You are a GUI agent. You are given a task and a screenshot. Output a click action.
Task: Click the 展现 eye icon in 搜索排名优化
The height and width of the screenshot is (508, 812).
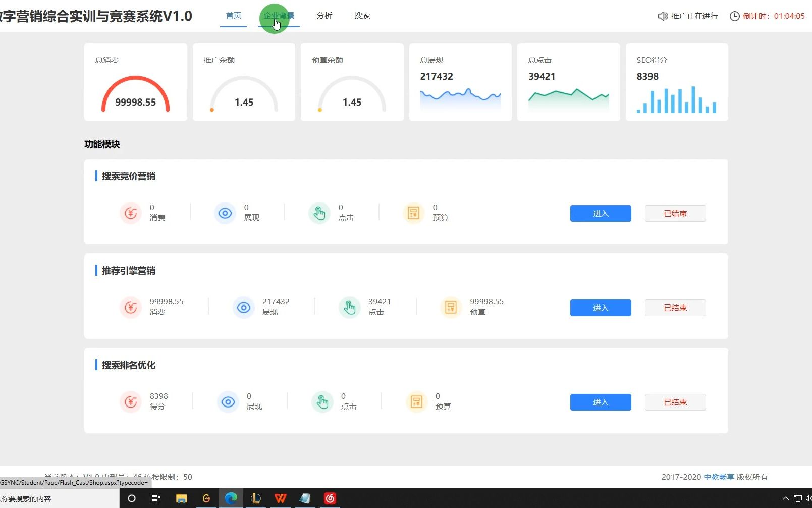click(228, 402)
